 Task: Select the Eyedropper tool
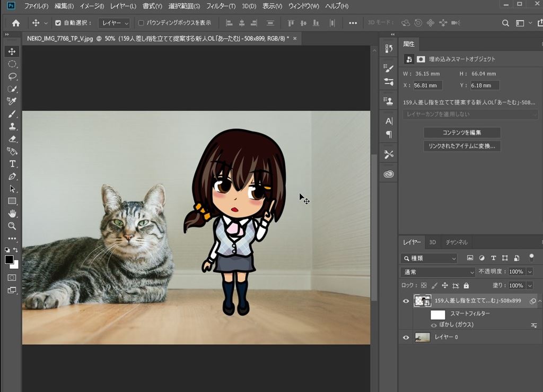[12, 101]
